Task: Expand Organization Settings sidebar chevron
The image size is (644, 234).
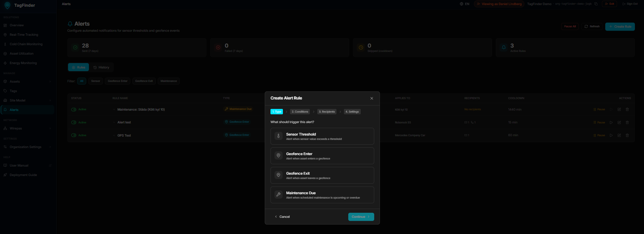Action: [x=50, y=147]
